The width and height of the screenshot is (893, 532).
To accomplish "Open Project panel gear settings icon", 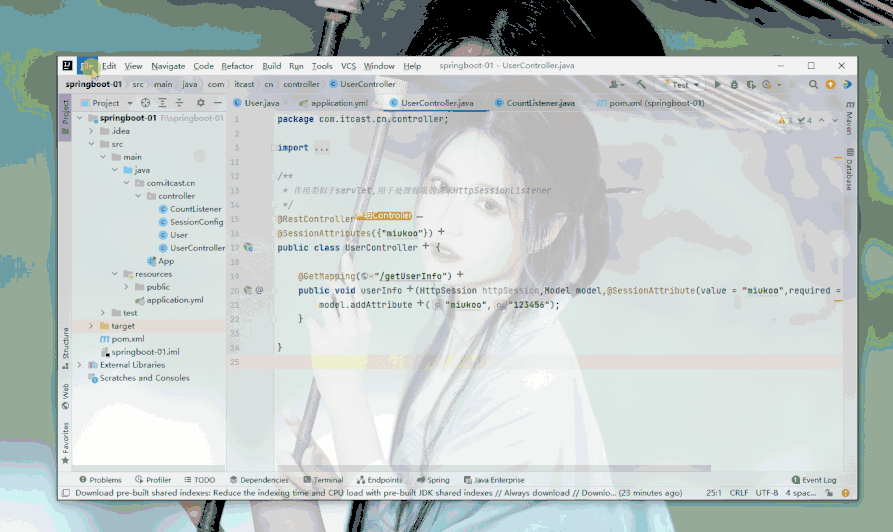I will tap(200, 103).
